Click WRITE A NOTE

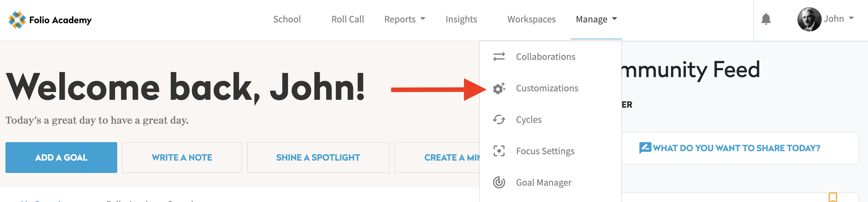182,157
